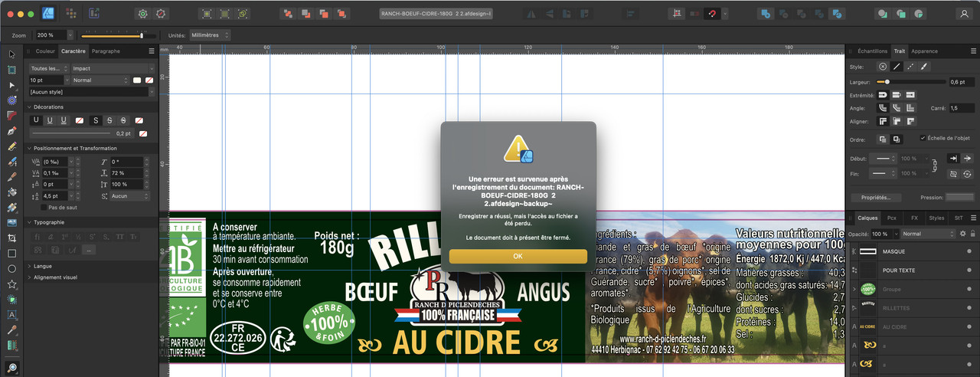Click the Opacité 100 % field
This screenshot has height=377, width=980.
(882, 234)
